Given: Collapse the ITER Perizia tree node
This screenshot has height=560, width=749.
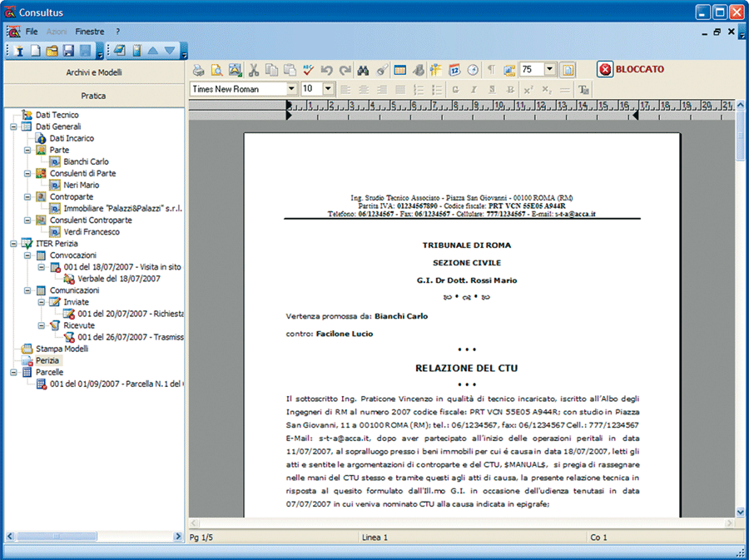Looking at the screenshot, I should [x=13, y=244].
